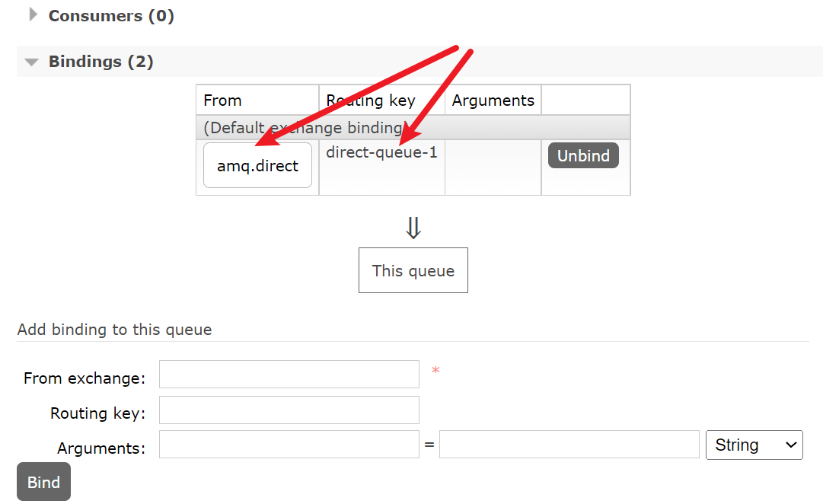Focus the From exchange input field

pos(289,375)
